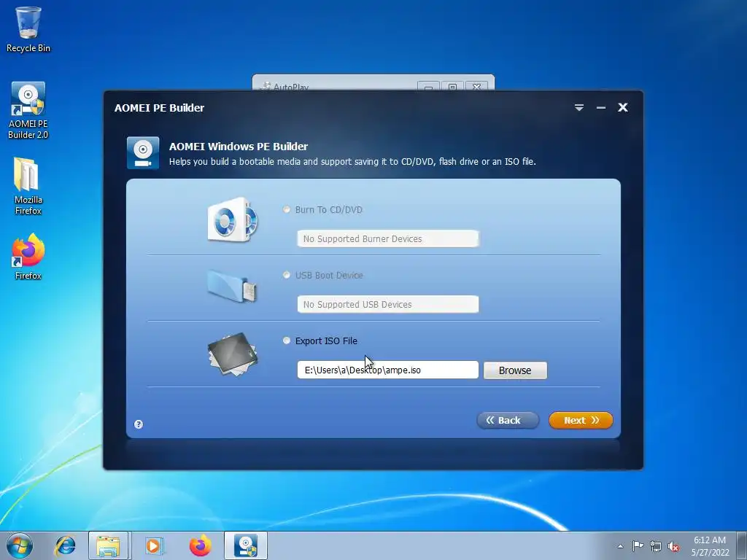The height and width of the screenshot is (560, 747).
Task: Click the No Supported Burner Devices box
Action: tap(388, 238)
